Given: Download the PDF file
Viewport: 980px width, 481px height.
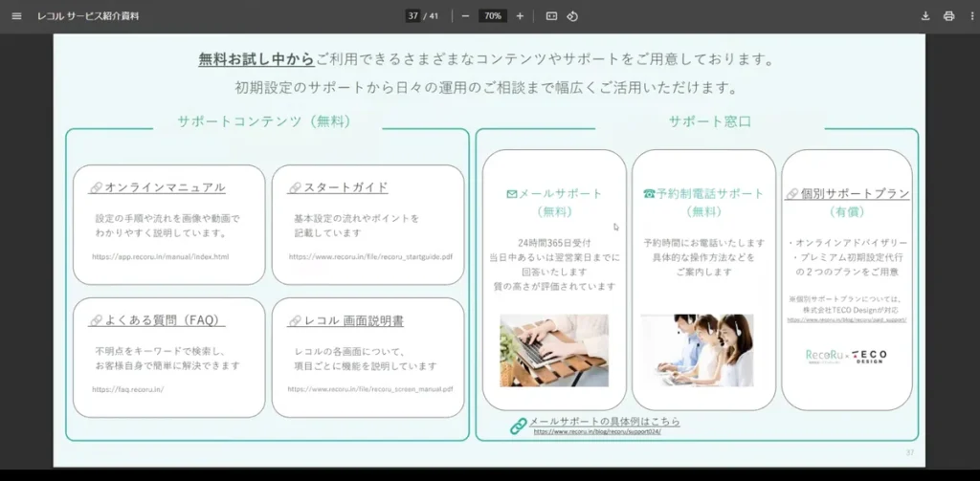Looking at the screenshot, I should point(925,16).
